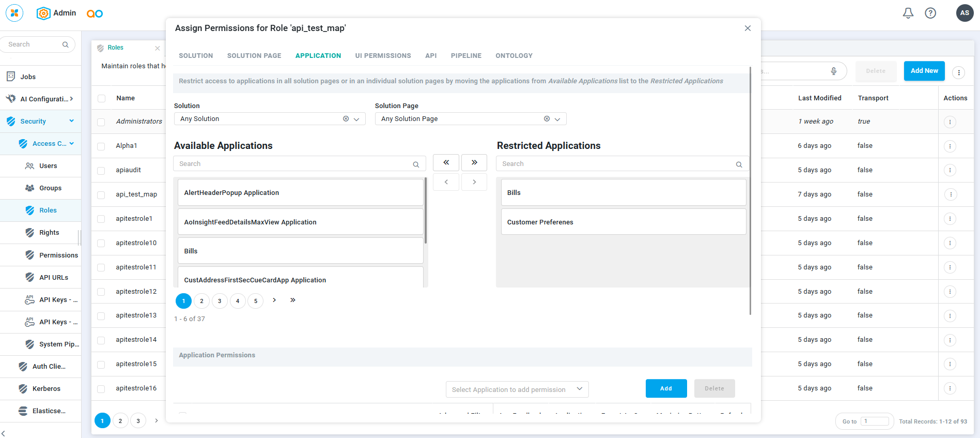Click the Restricted Applications search field

click(623, 164)
